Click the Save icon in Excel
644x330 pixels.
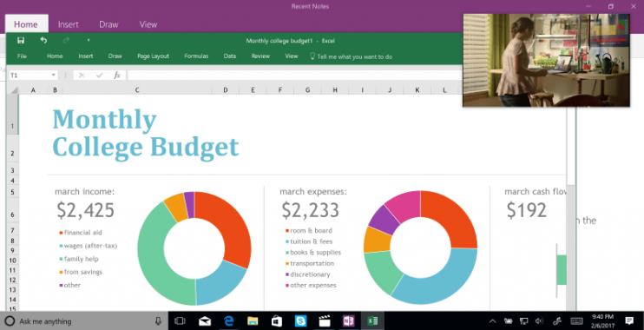21,40
